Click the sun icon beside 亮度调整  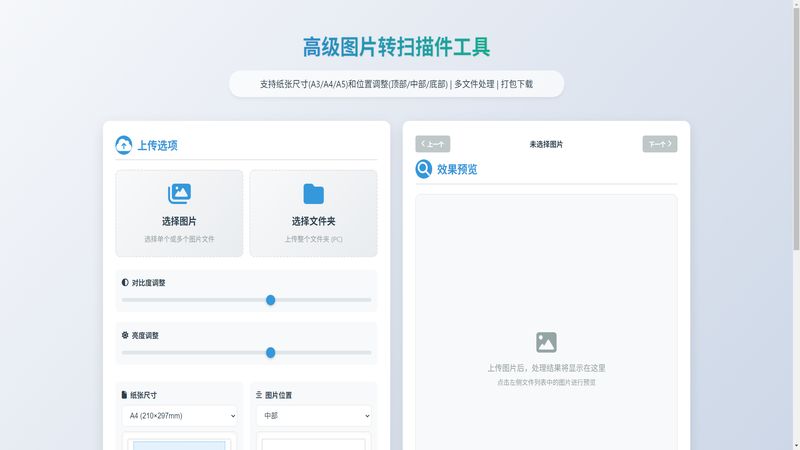coord(125,335)
